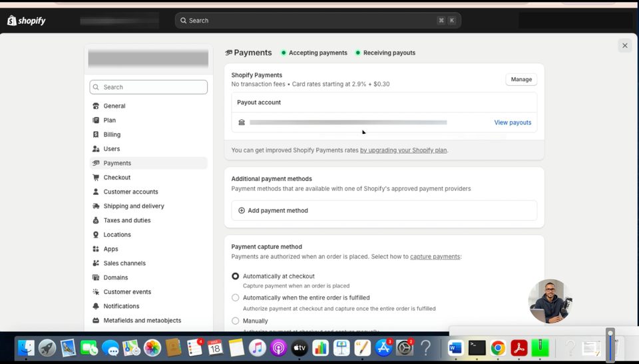The width and height of the screenshot is (639, 364).
Task: Open Microsoft Word from the dock
Action: tap(455, 348)
